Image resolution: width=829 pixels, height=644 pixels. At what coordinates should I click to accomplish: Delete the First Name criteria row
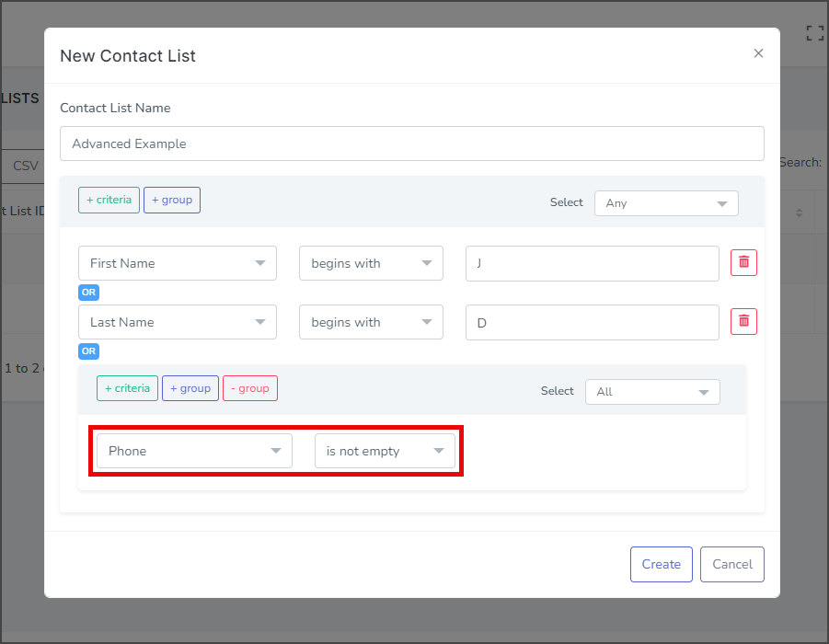point(743,263)
